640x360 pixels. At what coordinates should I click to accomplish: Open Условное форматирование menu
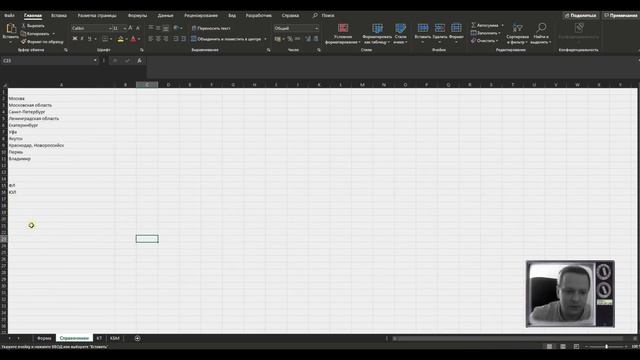343,33
